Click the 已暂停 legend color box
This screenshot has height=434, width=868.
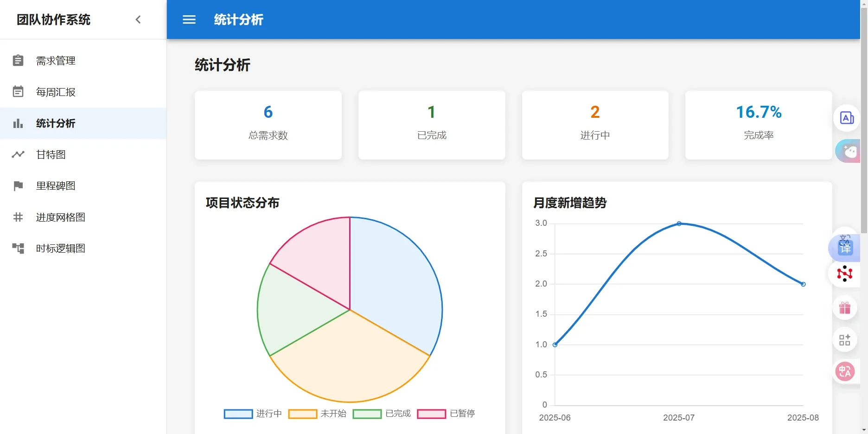click(x=431, y=414)
